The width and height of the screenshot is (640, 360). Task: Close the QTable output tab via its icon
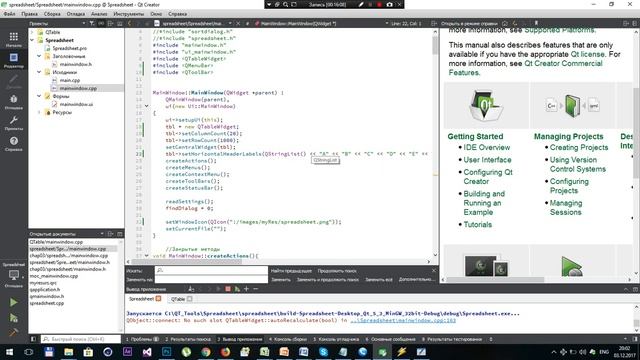(x=189, y=299)
